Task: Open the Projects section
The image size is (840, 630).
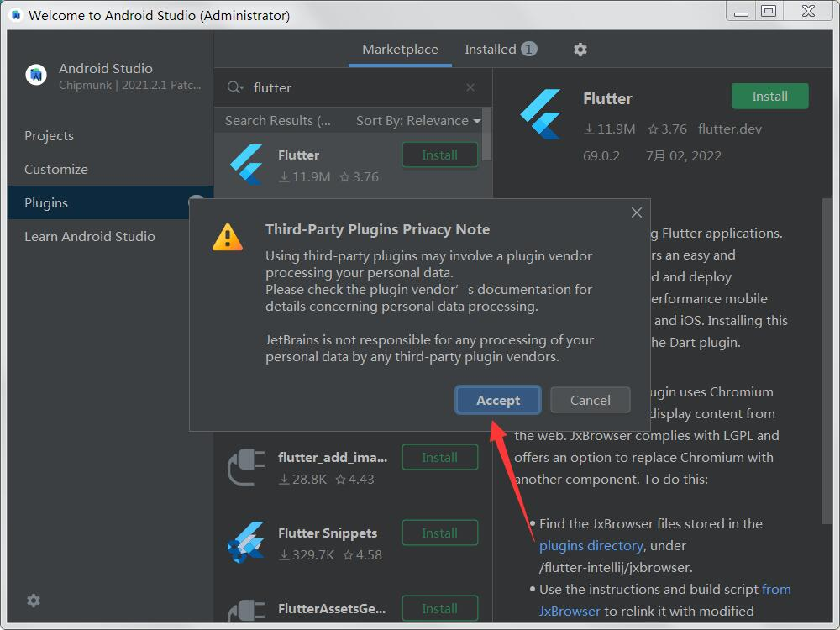Action: click(110, 135)
